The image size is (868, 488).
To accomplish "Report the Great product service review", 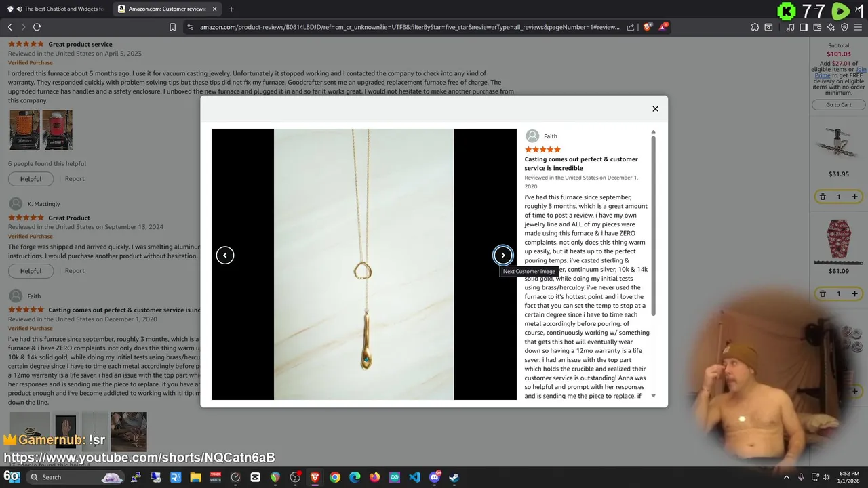I will click(x=75, y=179).
